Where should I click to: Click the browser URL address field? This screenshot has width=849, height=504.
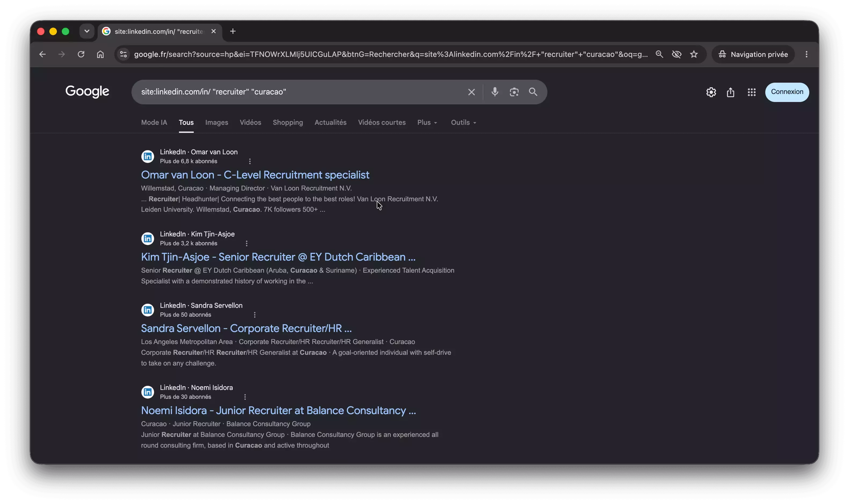390,54
